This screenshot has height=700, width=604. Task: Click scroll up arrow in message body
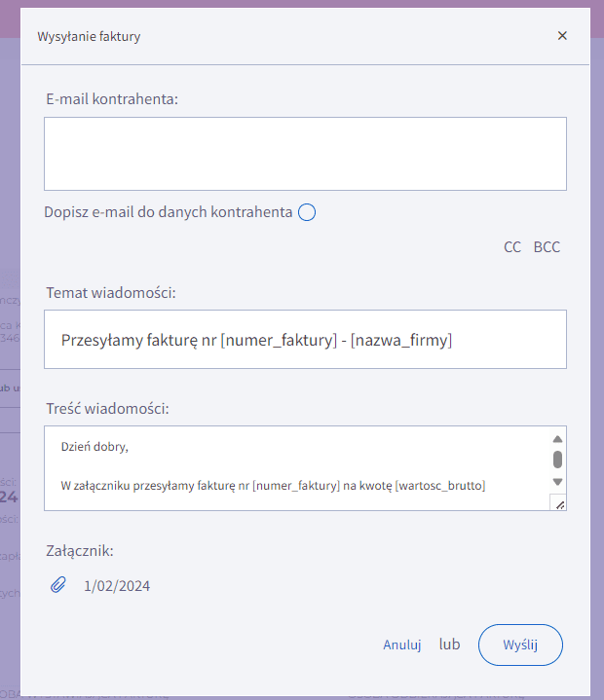point(557,439)
